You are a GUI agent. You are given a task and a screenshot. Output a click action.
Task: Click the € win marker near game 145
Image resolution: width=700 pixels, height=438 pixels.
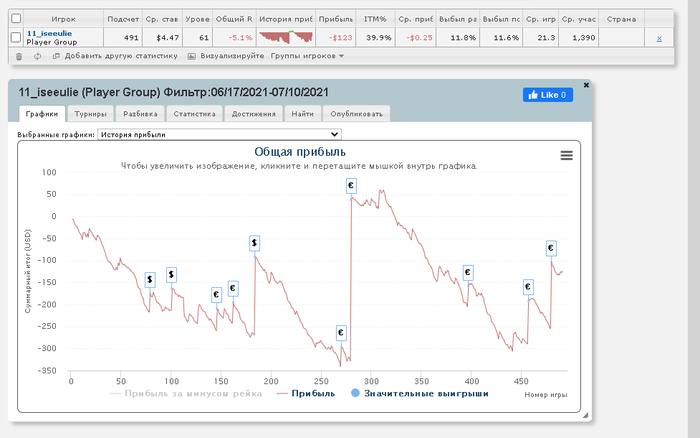(x=217, y=295)
